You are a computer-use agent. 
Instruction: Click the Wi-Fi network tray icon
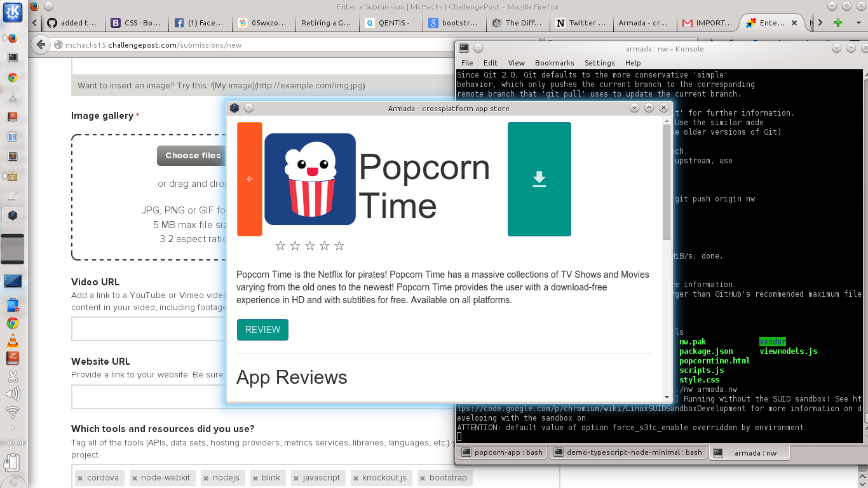(x=13, y=412)
